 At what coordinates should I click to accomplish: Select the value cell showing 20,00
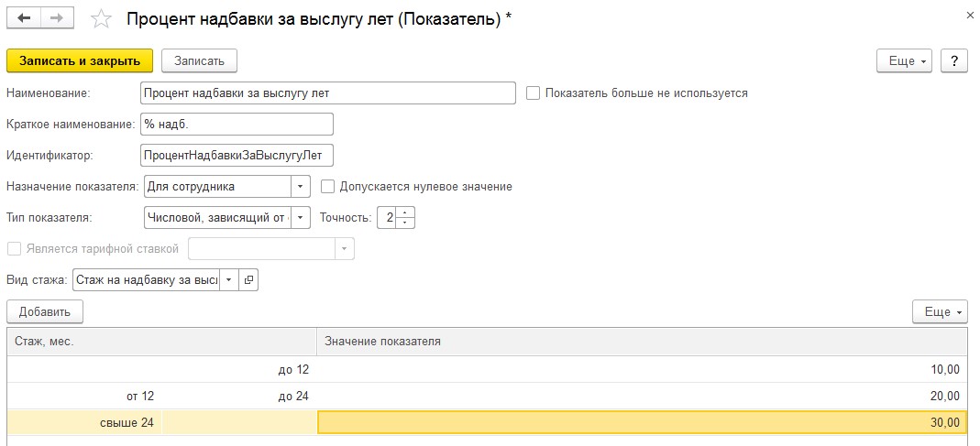[x=642, y=396]
